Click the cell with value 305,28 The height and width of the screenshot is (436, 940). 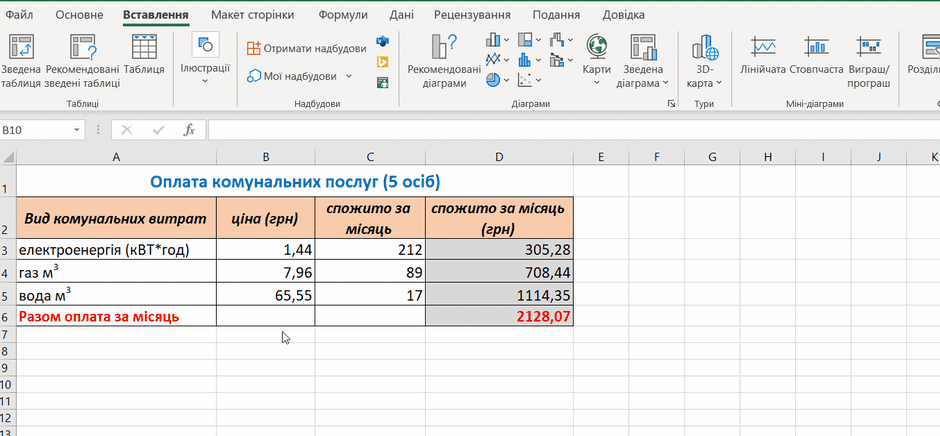499,249
